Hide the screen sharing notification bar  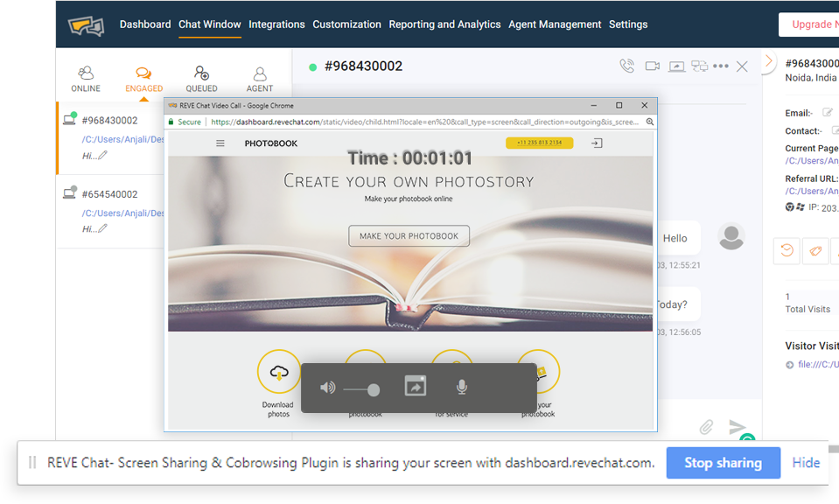click(805, 463)
